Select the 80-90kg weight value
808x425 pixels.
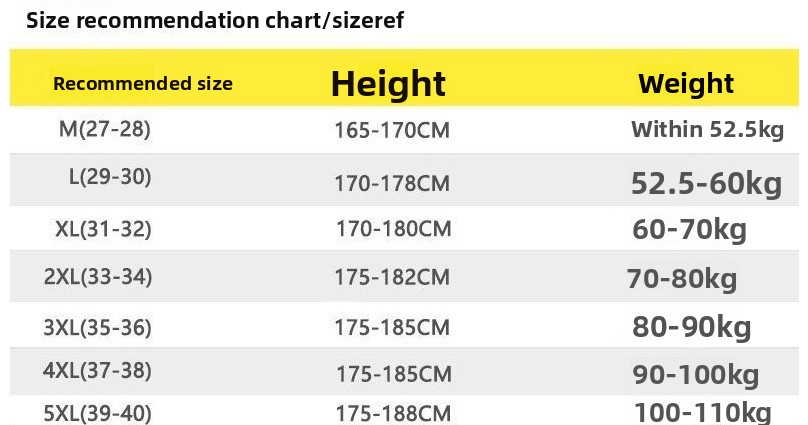point(692,327)
